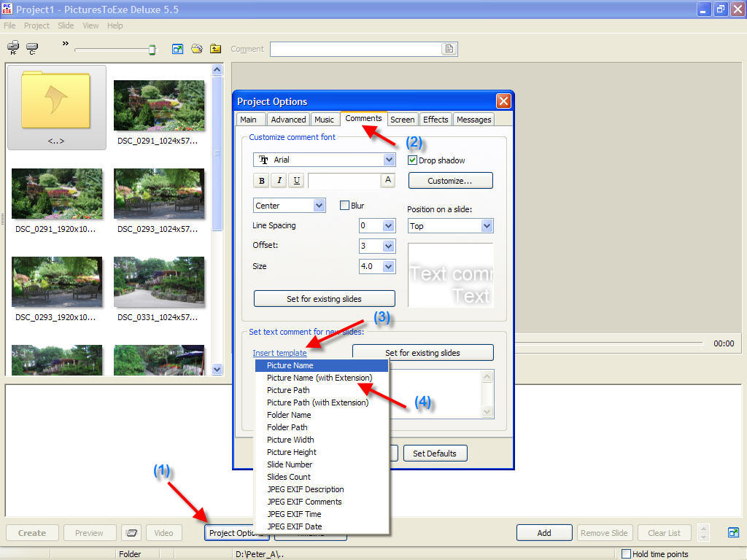Click the Add button

544,533
